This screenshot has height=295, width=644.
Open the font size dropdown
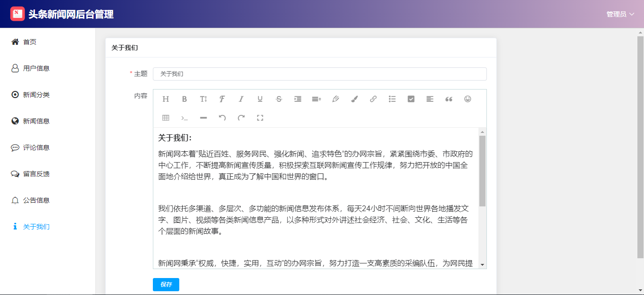click(x=203, y=99)
